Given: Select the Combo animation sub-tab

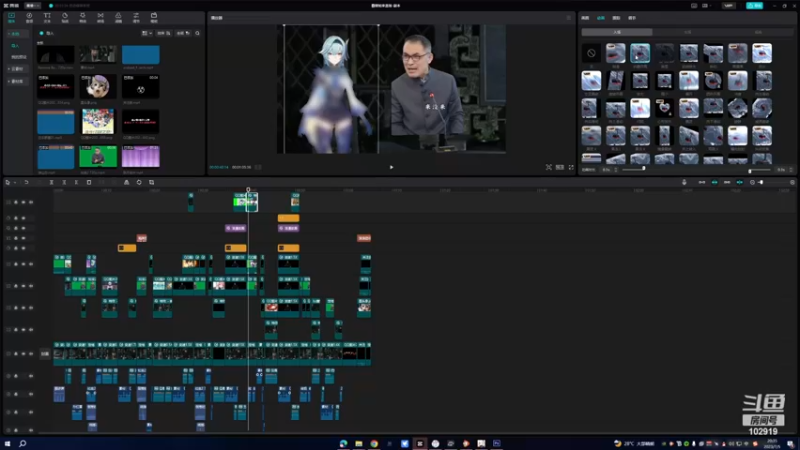Looking at the screenshot, I should pos(758,32).
